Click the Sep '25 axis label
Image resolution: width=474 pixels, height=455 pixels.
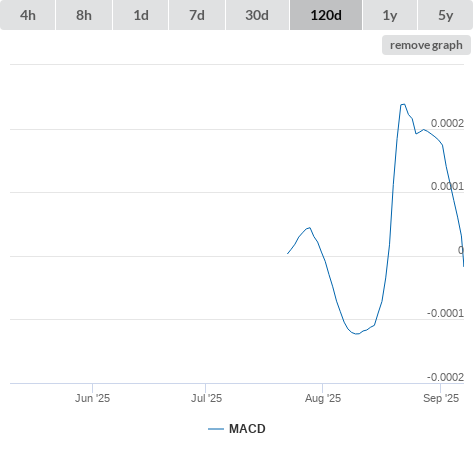441,398
